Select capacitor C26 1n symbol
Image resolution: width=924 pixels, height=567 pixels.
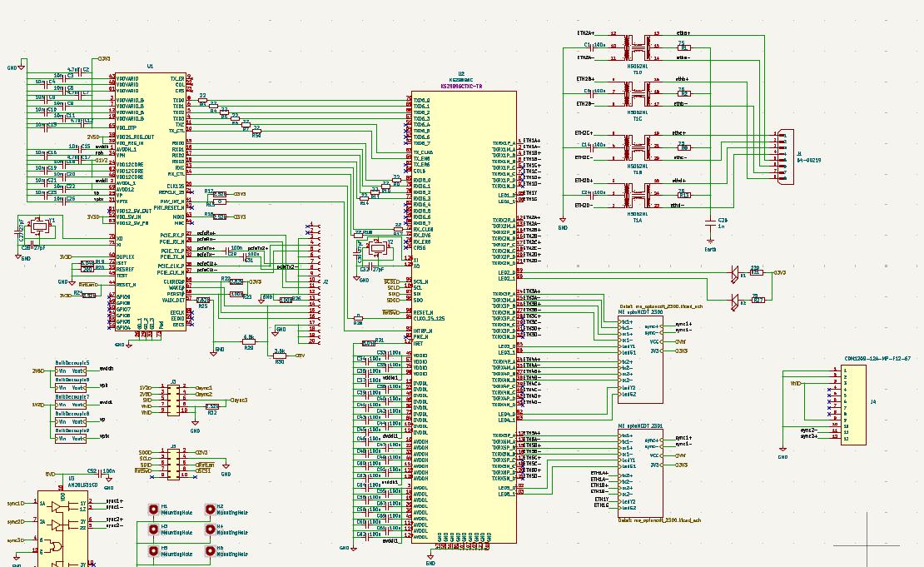pos(710,223)
